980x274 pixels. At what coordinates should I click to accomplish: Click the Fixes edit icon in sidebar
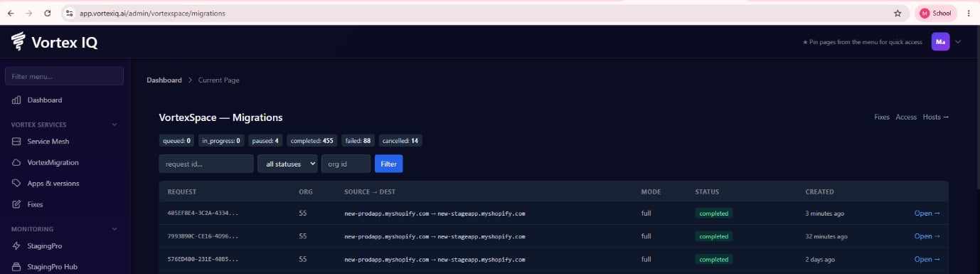coord(16,205)
